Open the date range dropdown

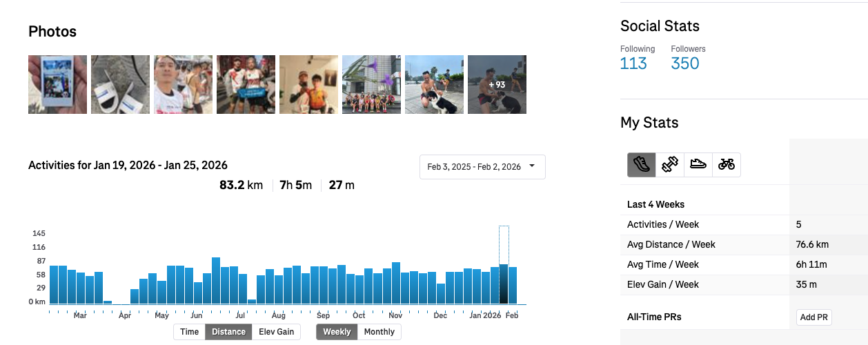[x=482, y=167]
